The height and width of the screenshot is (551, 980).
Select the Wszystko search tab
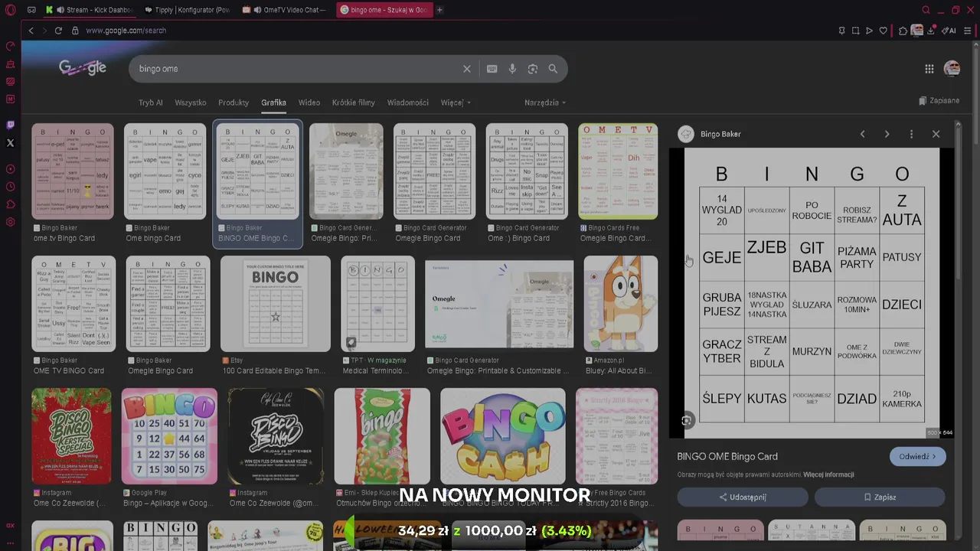pyautogui.click(x=191, y=103)
